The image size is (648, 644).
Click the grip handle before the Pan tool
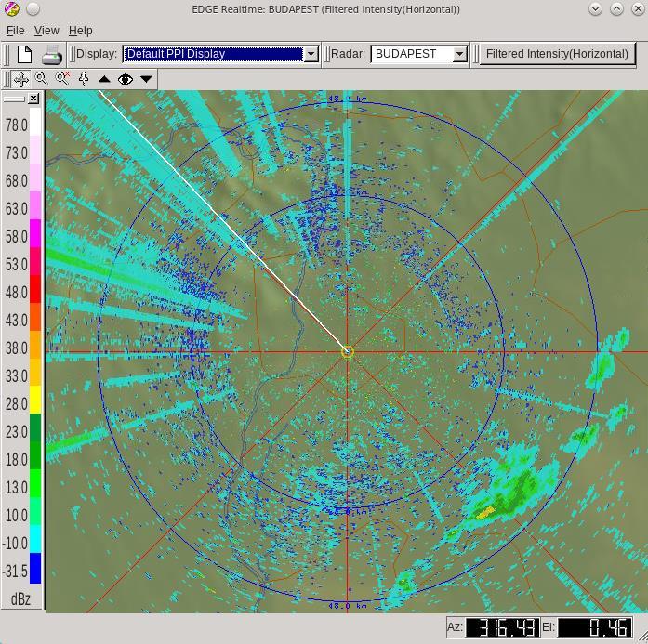click(x=7, y=79)
